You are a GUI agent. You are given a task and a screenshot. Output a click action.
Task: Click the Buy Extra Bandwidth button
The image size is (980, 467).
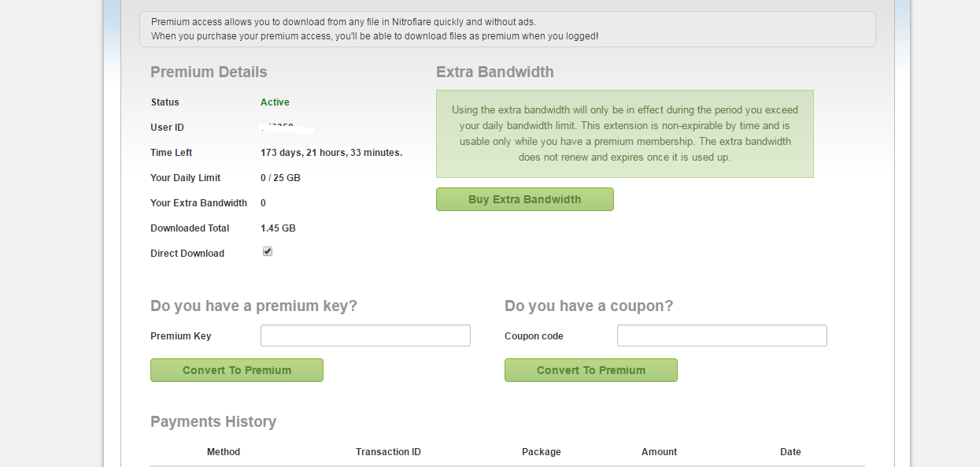(x=524, y=199)
